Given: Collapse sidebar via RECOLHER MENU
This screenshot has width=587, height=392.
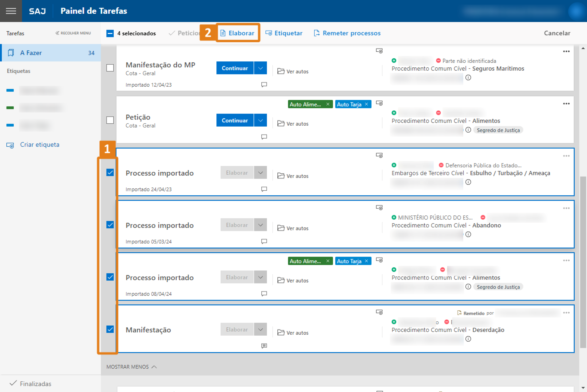Looking at the screenshot, I should 73,33.
